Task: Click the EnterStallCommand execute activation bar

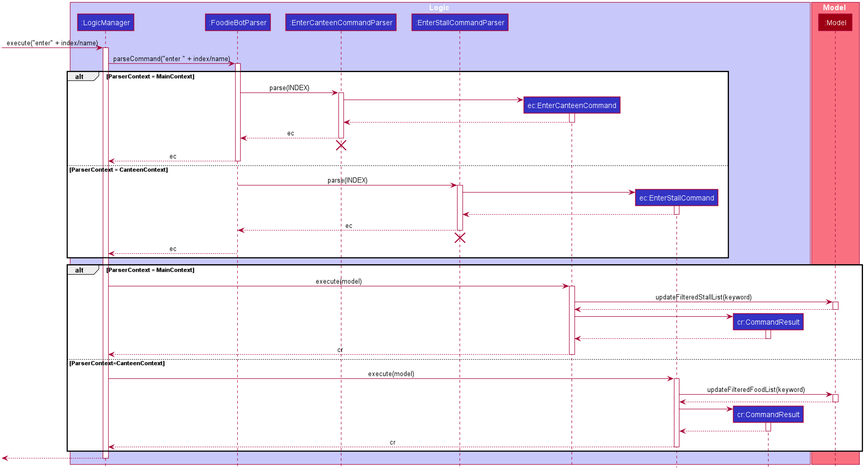Action: [x=676, y=413]
